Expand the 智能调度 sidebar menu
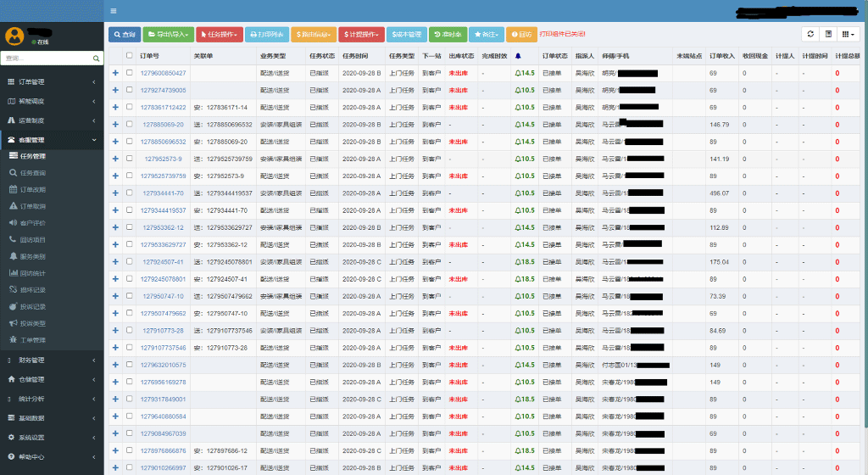868x475 pixels. pyautogui.click(x=52, y=101)
